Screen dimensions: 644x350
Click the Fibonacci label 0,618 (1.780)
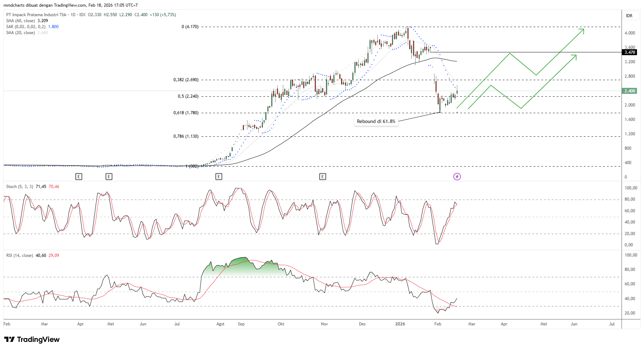[x=186, y=113]
